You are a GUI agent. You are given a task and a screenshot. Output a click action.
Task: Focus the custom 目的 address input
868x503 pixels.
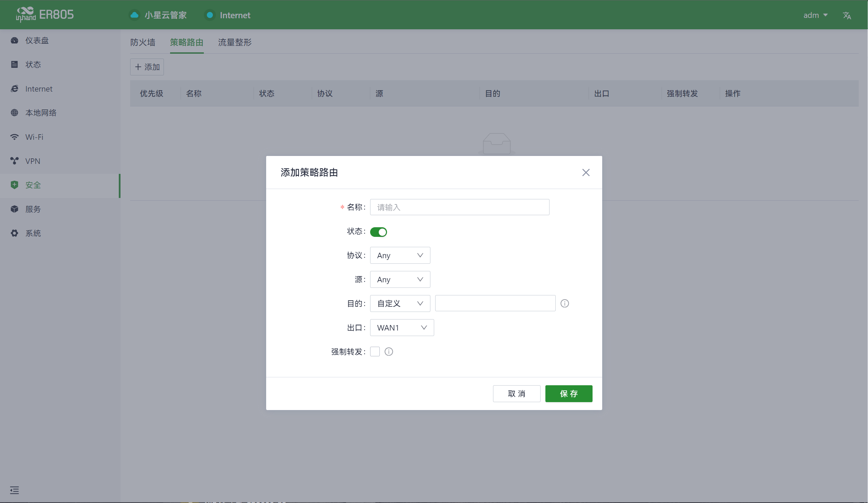pyautogui.click(x=495, y=304)
